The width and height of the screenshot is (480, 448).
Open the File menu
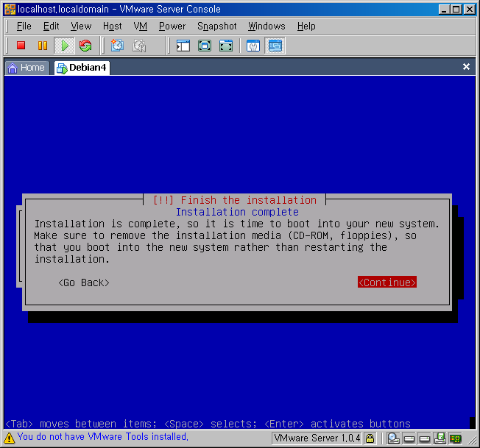[x=24, y=26]
